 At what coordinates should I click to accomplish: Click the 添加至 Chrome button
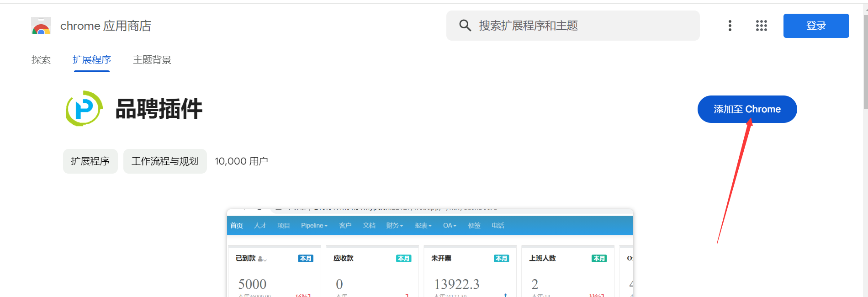[747, 109]
